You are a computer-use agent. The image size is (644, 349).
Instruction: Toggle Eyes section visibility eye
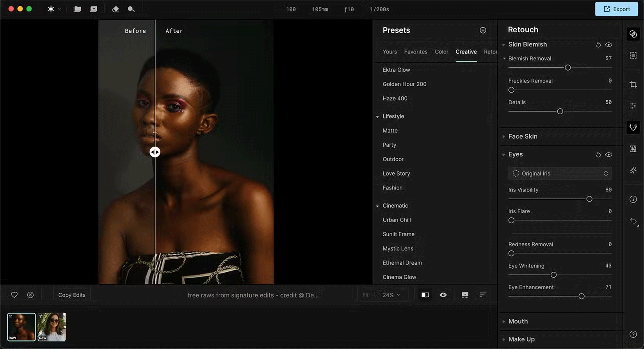point(608,155)
